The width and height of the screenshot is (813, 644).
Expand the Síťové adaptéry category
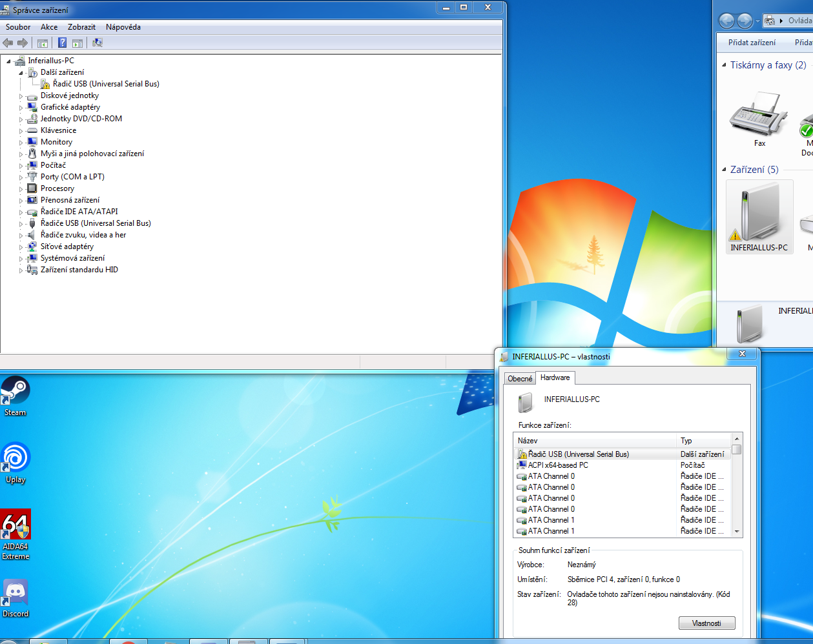(21, 247)
